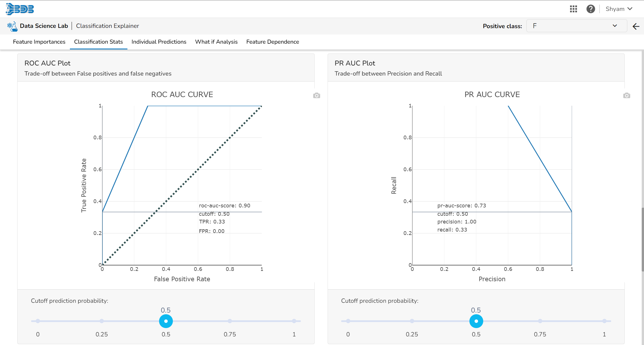
Task: Click the Classification Stats tab
Action: (x=98, y=42)
